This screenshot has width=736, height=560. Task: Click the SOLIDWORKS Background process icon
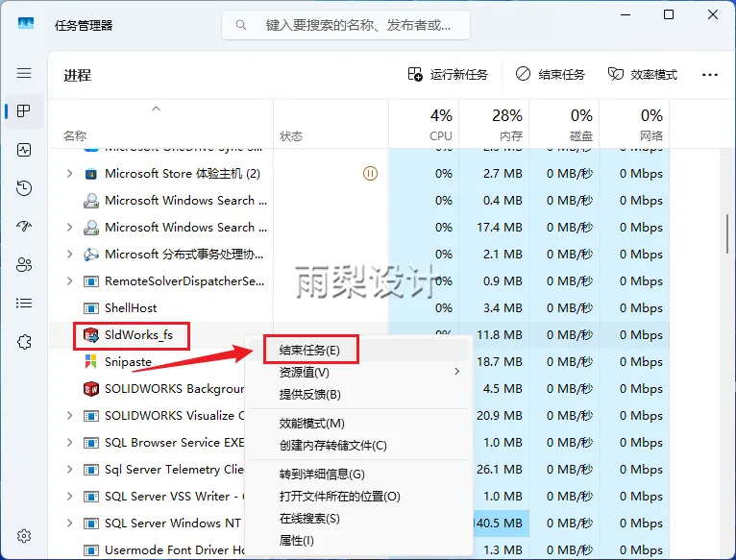pyautogui.click(x=90, y=389)
